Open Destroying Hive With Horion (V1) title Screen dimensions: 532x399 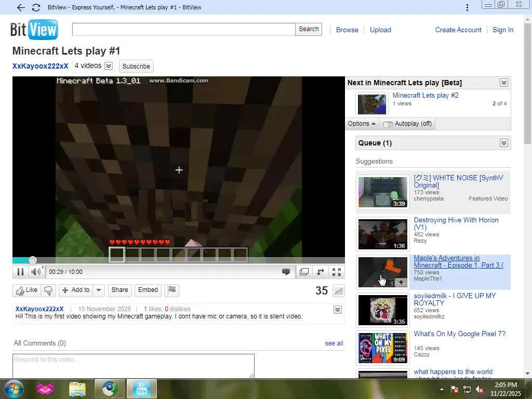456,223
